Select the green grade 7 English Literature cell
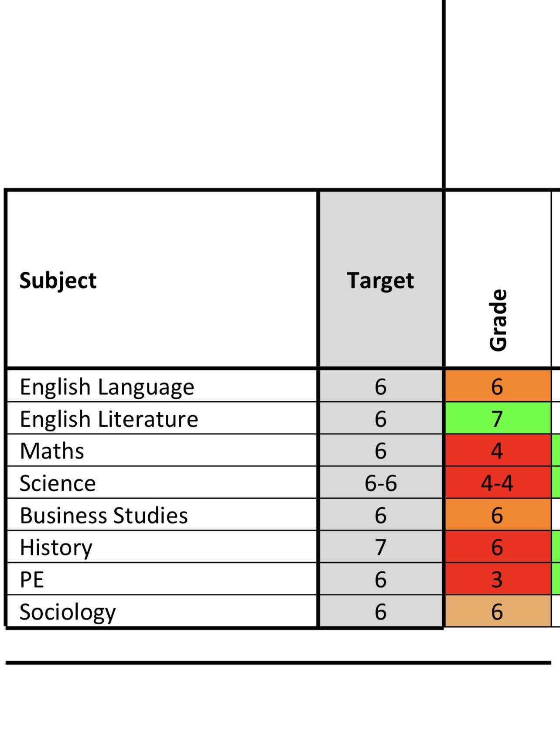Viewport: 560px width, 756px height. coord(498,418)
